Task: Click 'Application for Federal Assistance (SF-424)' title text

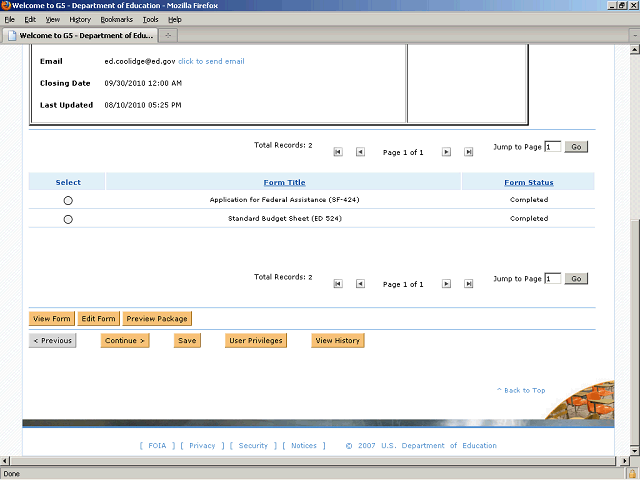Action: [284, 200]
